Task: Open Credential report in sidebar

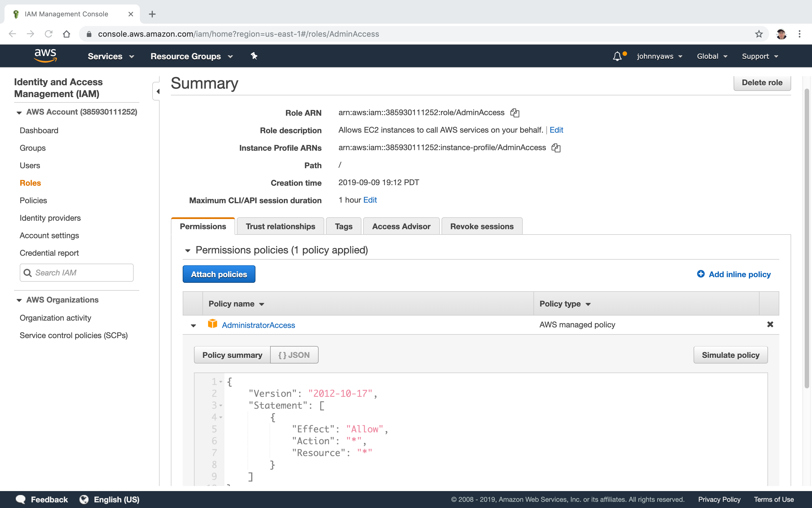Action: point(49,253)
